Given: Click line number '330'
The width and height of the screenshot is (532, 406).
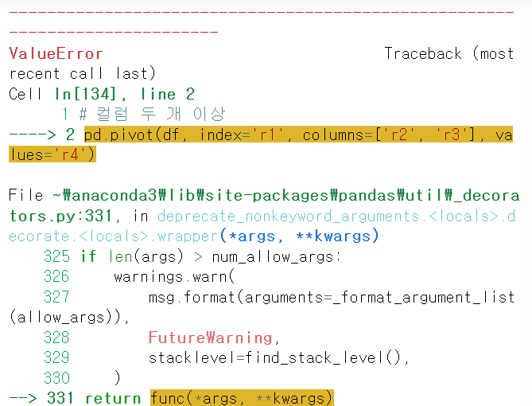Looking at the screenshot, I should [56, 378].
